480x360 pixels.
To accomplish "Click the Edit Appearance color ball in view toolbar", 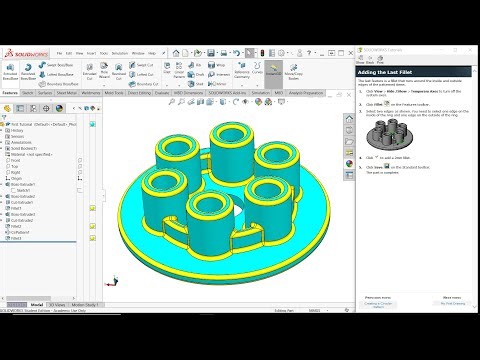I will click(x=258, y=102).
